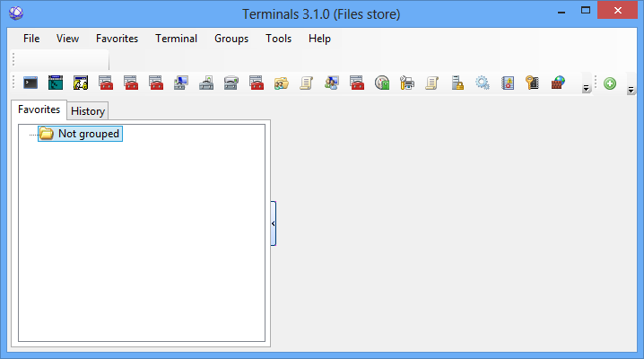Click the server with padlock toolbar icon
644x359 pixels.
[x=457, y=83]
